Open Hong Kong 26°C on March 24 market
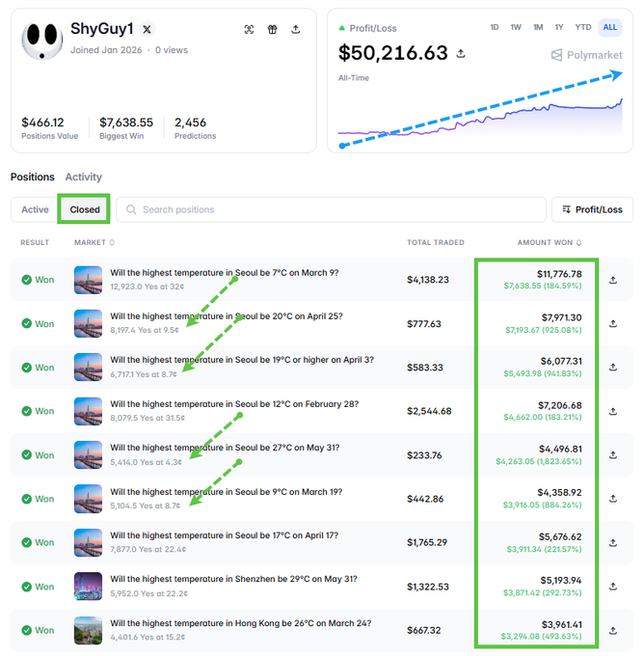 pos(240,623)
